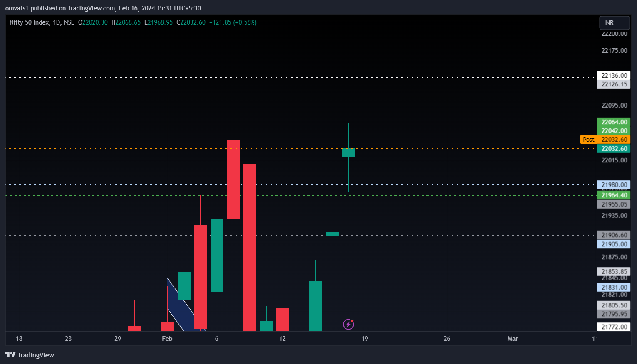
Task: Click the 18 date on time axis
Action: 19,339
